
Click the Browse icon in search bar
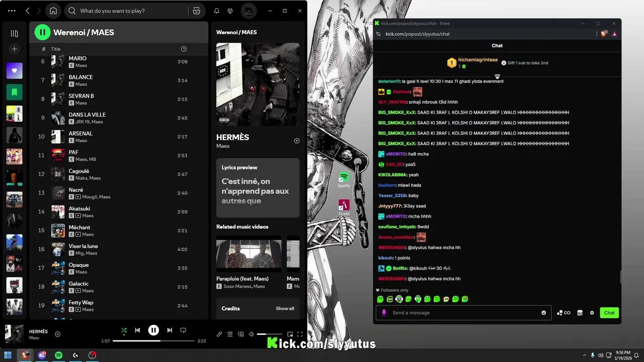pyautogui.click(x=197, y=11)
